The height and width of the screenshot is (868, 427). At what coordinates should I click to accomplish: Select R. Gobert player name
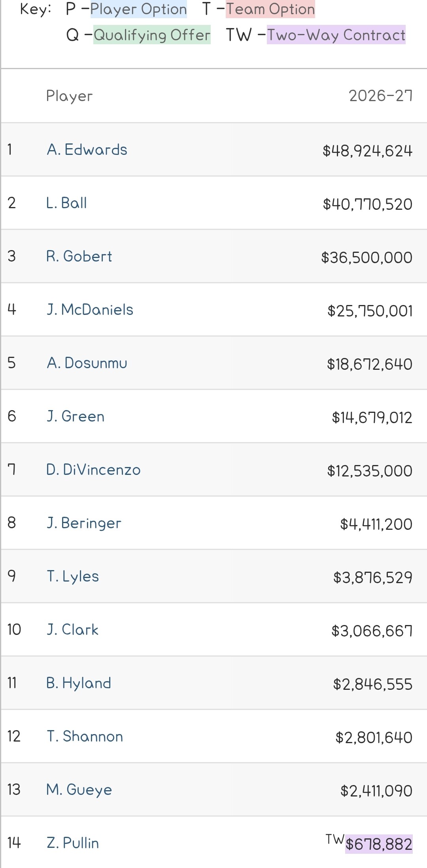tap(79, 256)
